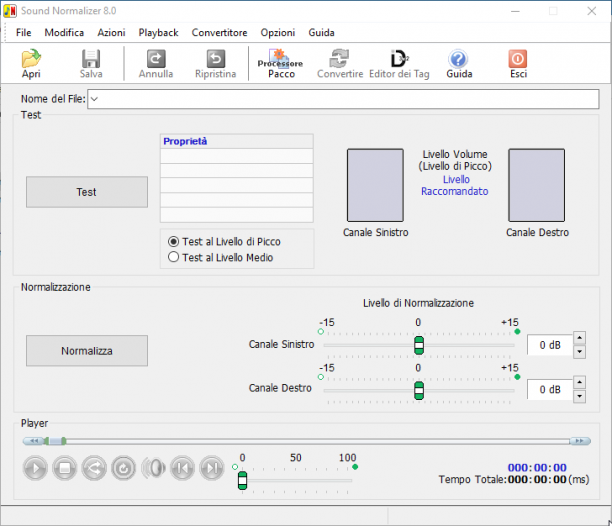Click the Canale Destro dB value field
This screenshot has height=526, width=612.
(550, 389)
